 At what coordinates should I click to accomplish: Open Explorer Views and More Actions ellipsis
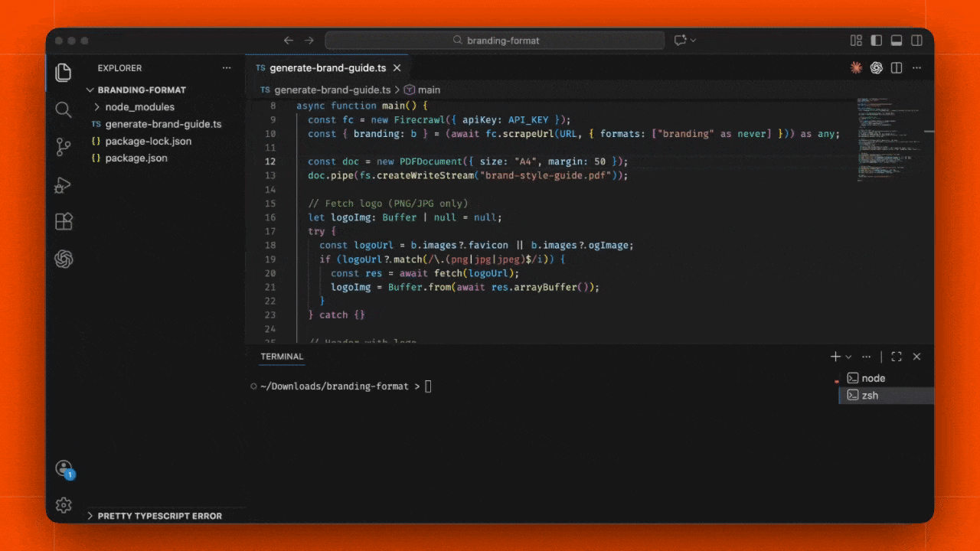pos(227,68)
